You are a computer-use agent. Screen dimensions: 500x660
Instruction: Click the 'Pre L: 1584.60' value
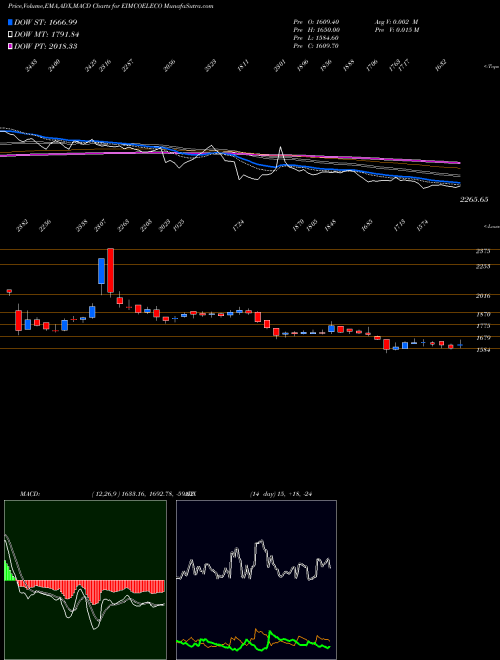(x=316, y=37)
